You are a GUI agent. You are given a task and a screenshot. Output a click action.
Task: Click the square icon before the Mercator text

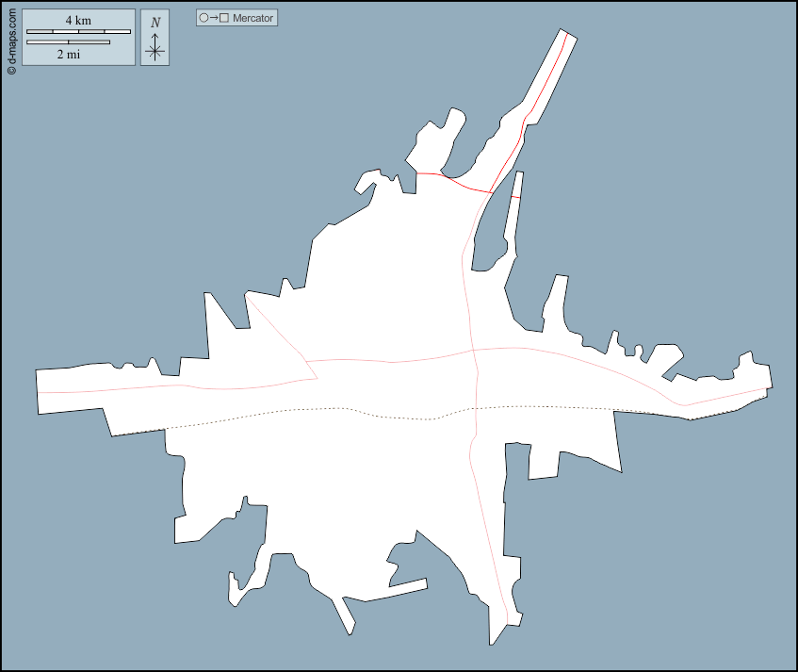(224, 18)
